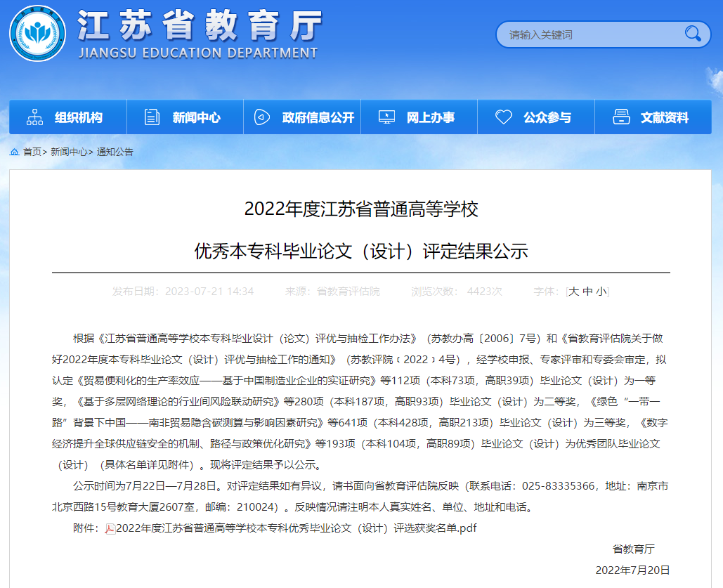The width and height of the screenshot is (723, 588).
Task: Click the 网上办事 monitor icon
Action: coord(386,117)
